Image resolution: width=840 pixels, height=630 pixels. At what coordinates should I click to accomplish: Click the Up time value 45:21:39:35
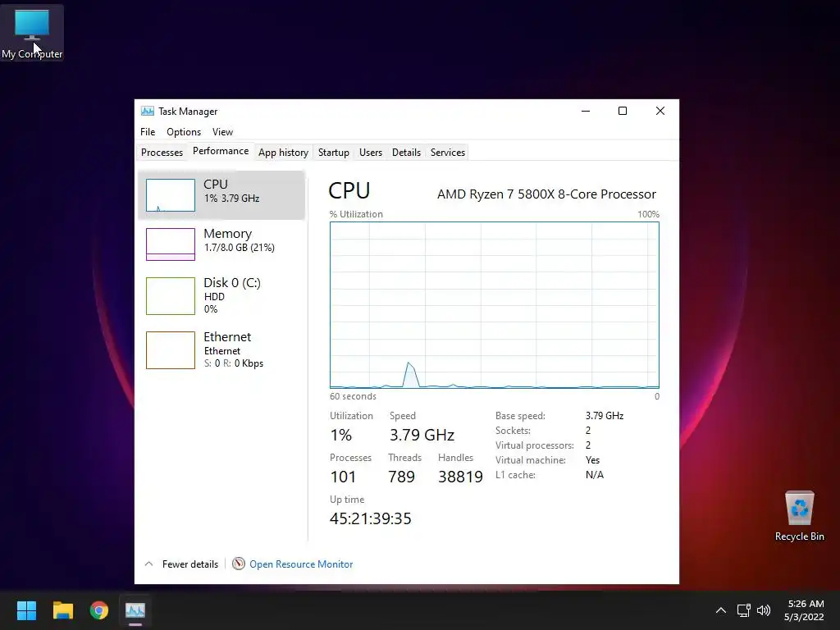pyautogui.click(x=370, y=518)
